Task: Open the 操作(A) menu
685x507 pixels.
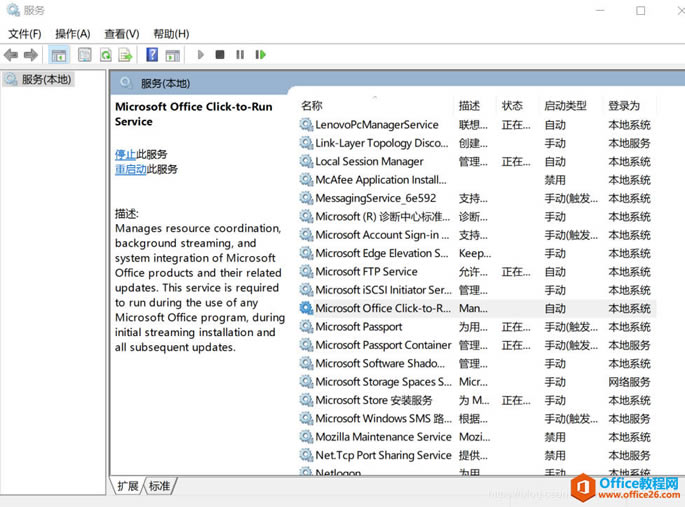Action: click(73, 34)
